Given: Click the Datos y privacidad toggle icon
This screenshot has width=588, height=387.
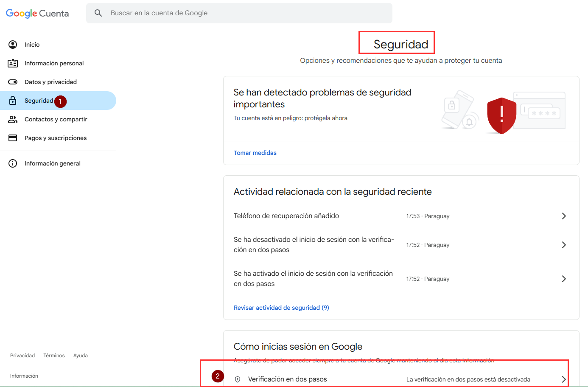Looking at the screenshot, I should [x=13, y=82].
